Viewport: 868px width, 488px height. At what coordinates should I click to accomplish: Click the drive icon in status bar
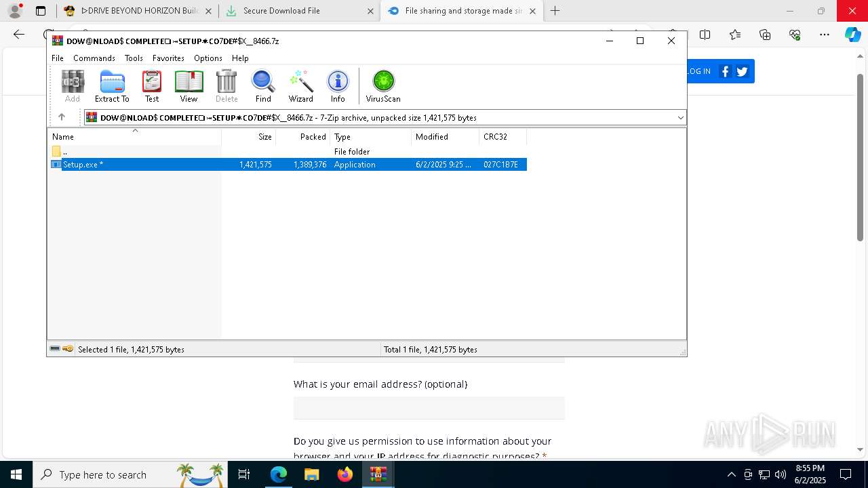pos(55,349)
